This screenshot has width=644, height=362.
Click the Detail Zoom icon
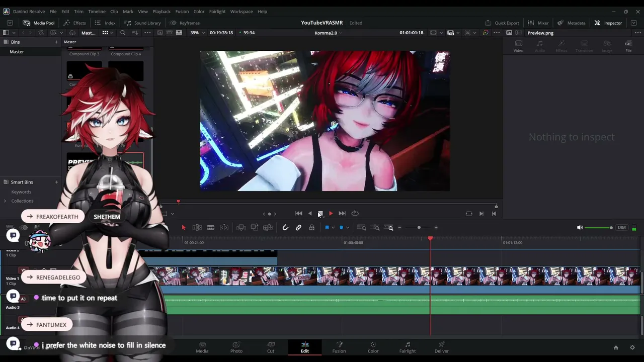(376, 228)
